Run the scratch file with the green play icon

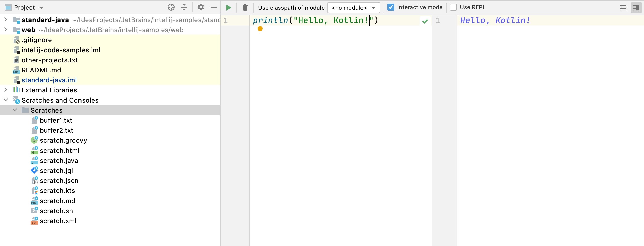point(228,7)
